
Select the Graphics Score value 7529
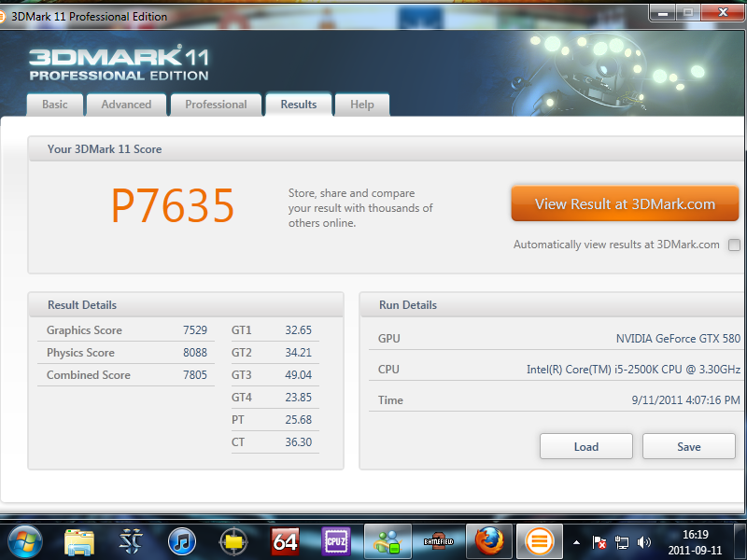click(x=195, y=330)
